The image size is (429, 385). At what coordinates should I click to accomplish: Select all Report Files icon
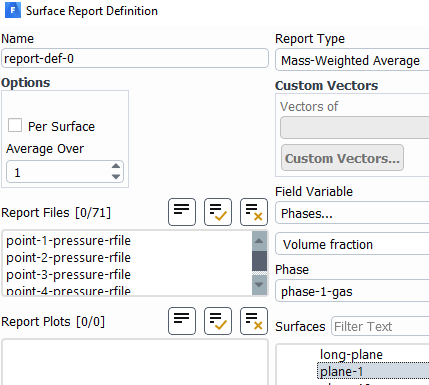coord(218,212)
